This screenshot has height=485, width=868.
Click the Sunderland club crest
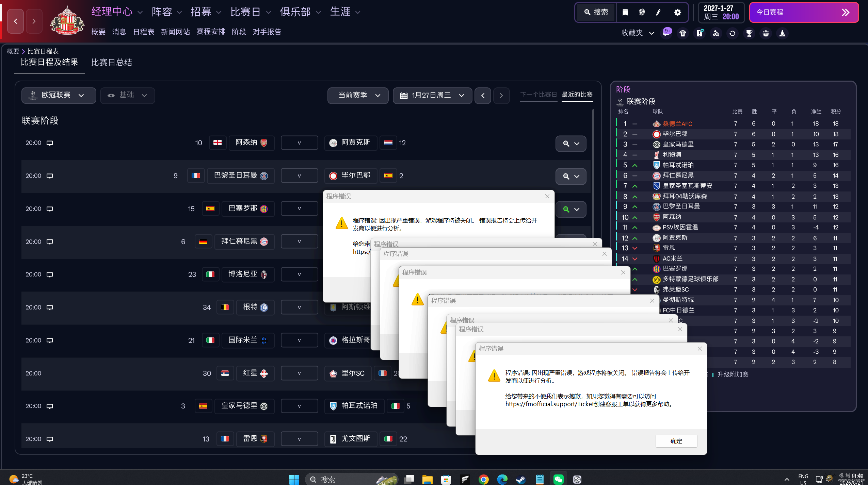67,21
